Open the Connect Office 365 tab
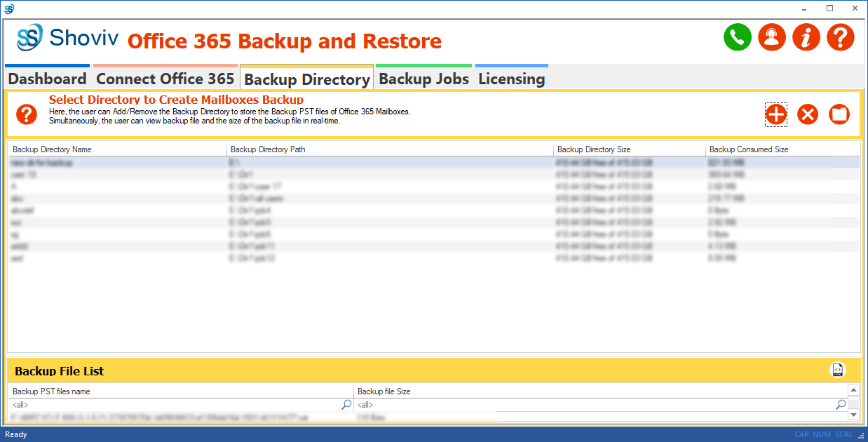This screenshot has width=868, height=442. [x=165, y=79]
